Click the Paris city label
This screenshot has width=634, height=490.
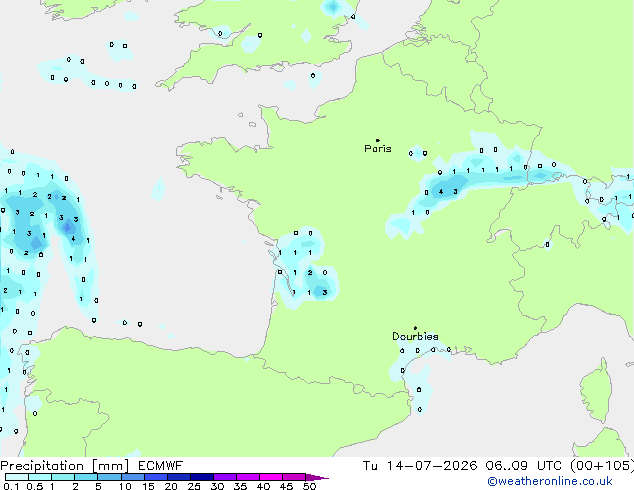click(378, 149)
